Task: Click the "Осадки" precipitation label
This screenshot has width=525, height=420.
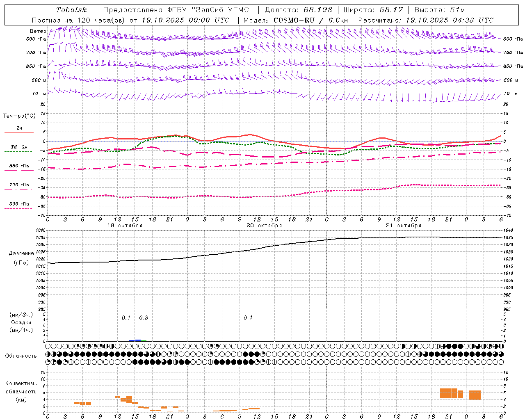Action: [x=21, y=322]
